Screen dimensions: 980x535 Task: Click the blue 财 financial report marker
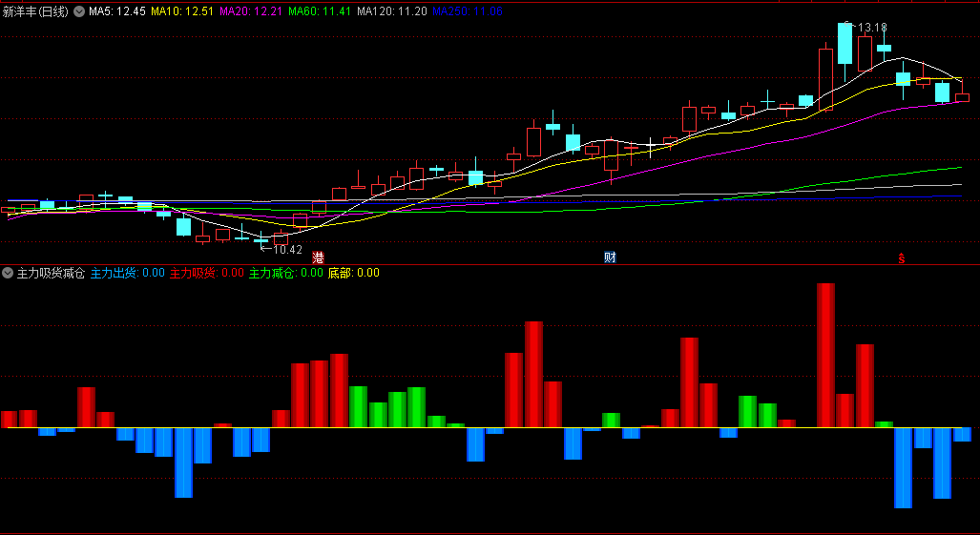click(x=610, y=257)
